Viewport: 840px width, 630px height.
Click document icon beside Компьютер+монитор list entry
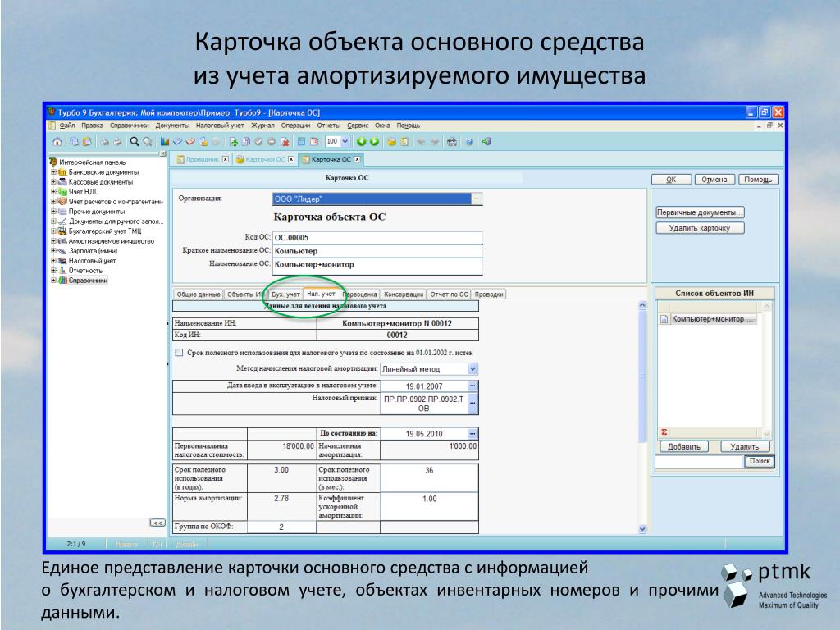[664, 319]
